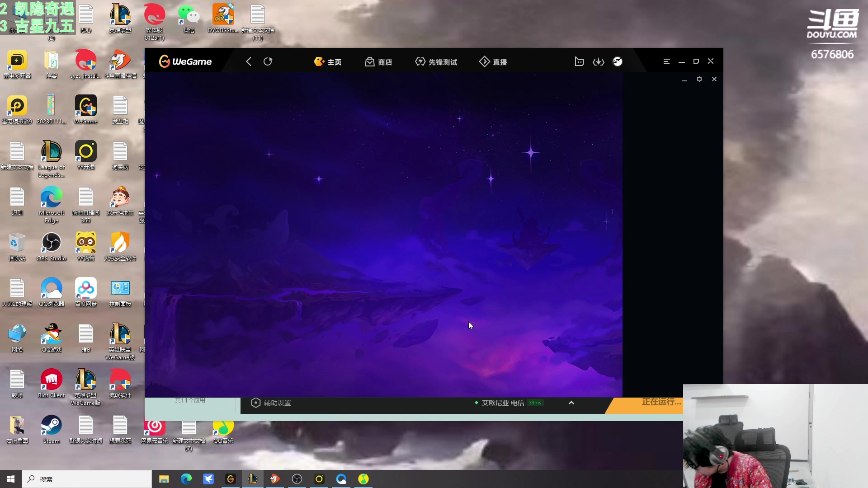
Task: Open 辅助设置 in the game bar
Action: (x=271, y=403)
